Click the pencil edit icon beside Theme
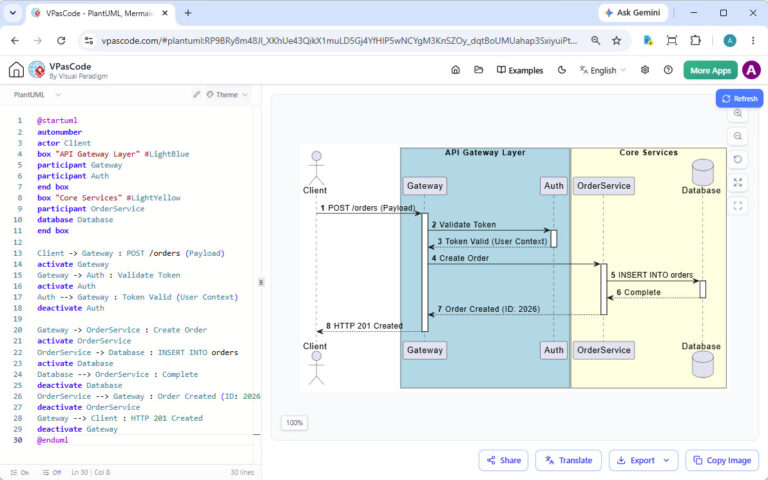 (196, 94)
